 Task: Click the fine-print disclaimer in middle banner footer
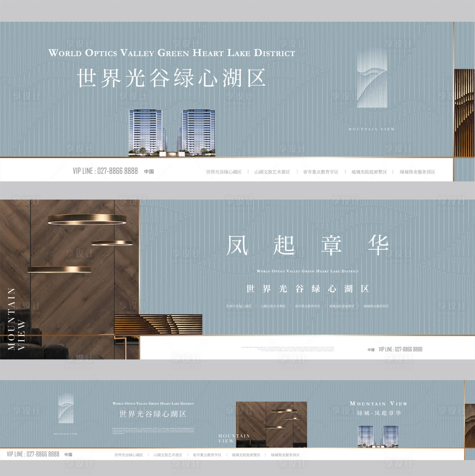click(x=288, y=349)
